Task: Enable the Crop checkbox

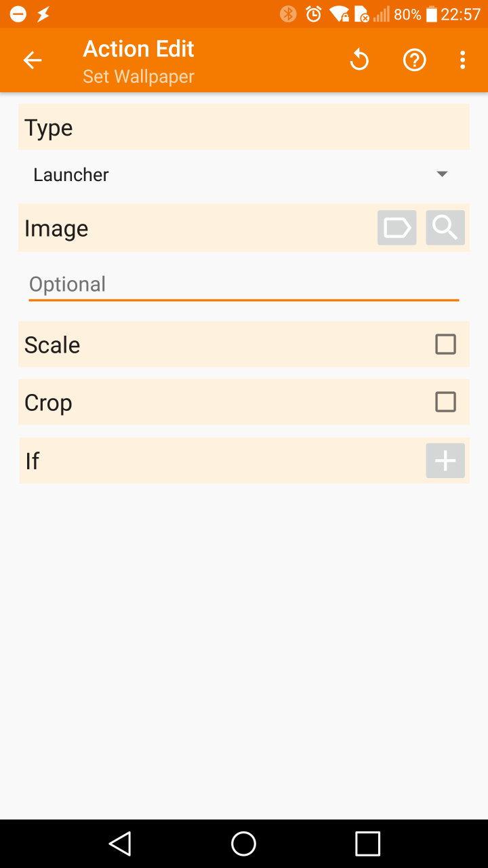Action: 445,402
